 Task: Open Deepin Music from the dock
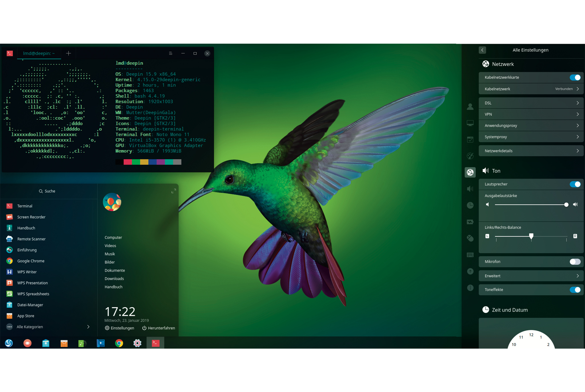(x=82, y=343)
